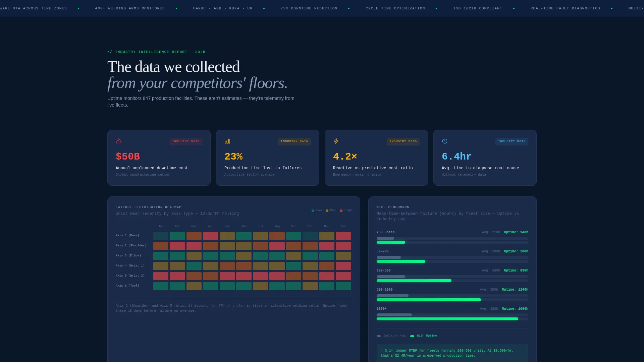Click the green Uptime bar for 200–500
The width and height of the screenshot is (644, 362).
click(414, 281)
